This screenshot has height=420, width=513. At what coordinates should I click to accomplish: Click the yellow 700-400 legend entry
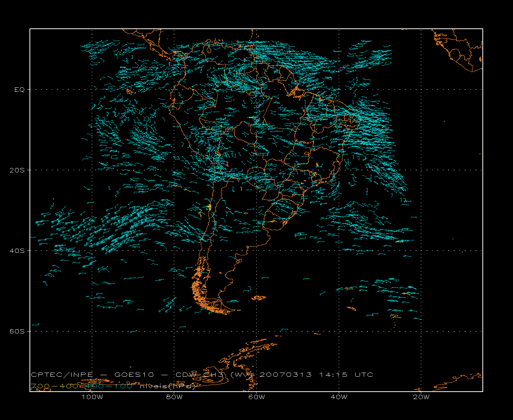point(54,386)
